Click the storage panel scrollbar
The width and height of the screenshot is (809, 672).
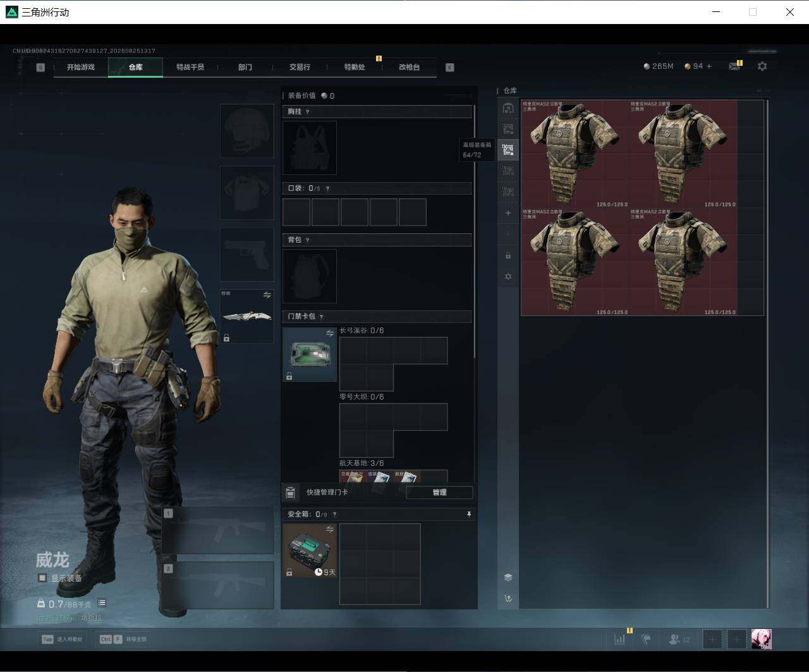pyautogui.click(x=767, y=353)
